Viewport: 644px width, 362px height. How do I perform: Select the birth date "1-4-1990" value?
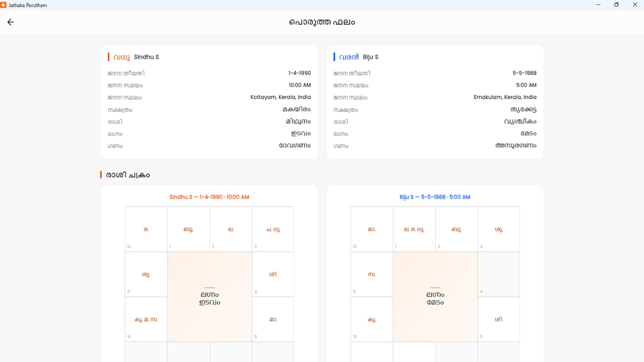coord(299,73)
